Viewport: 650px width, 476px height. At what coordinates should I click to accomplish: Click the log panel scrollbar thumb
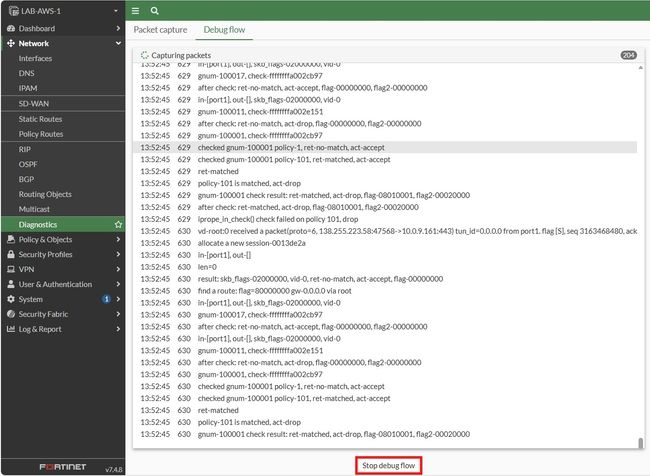[640, 443]
